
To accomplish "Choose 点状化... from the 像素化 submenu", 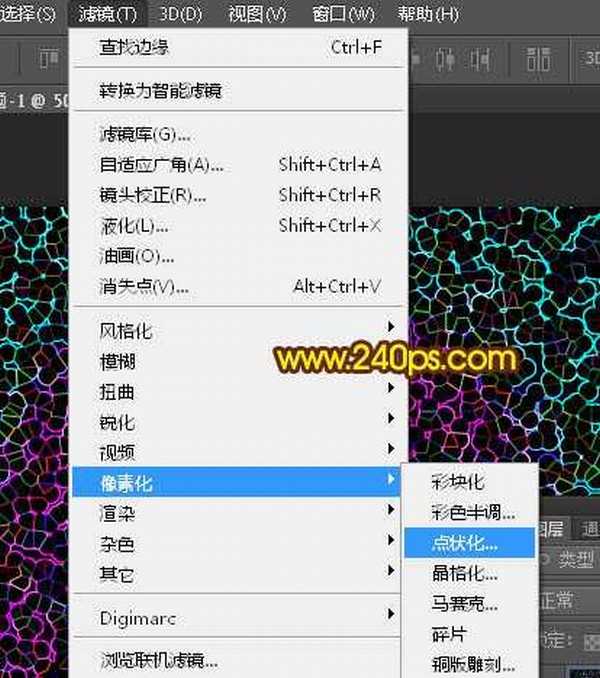I will point(464,543).
